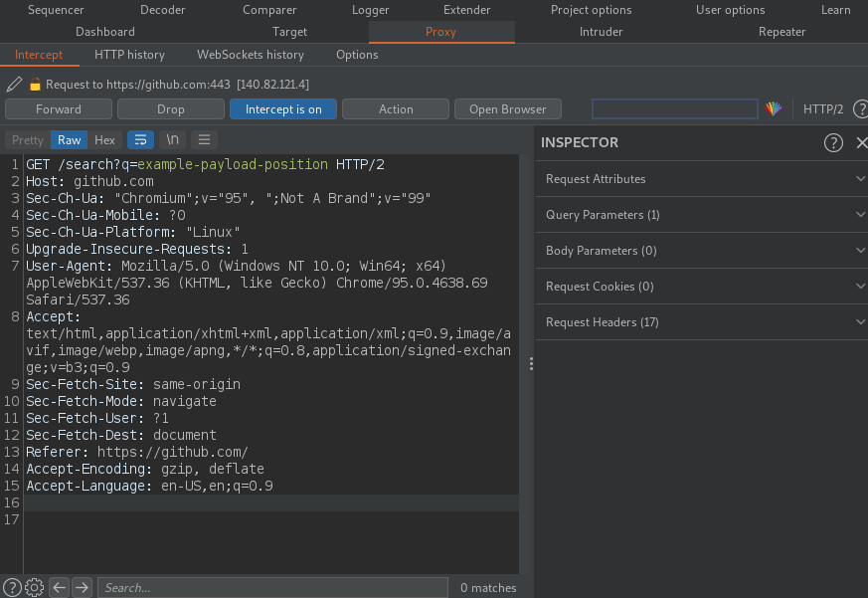Open the message editor hamburger menu

coord(204,139)
